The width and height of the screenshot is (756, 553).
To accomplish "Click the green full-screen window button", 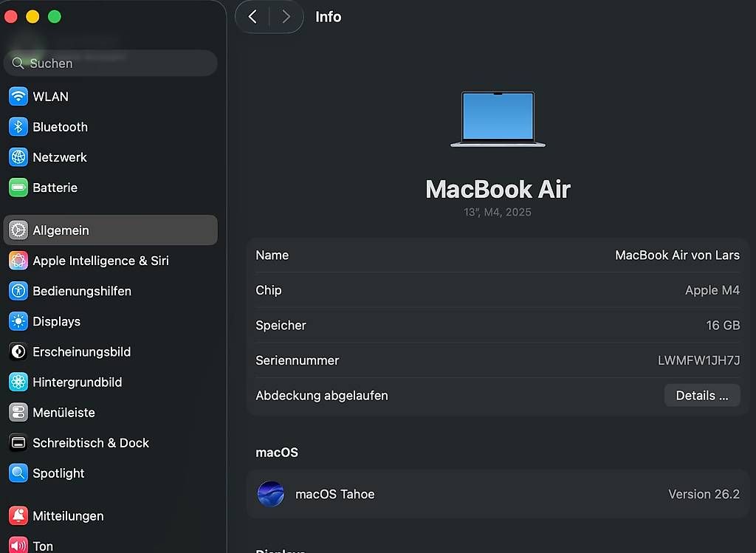I will (55, 17).
